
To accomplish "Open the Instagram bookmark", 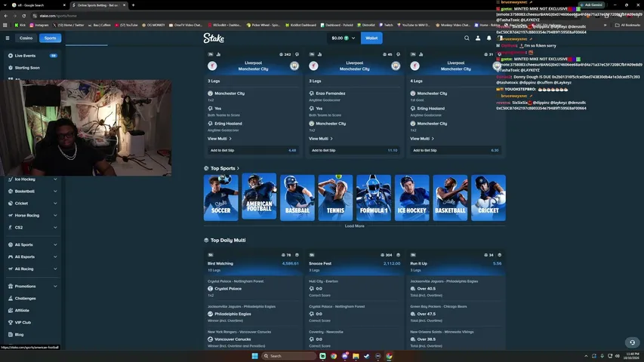I will pyautogui.click(x=39, y=25).
